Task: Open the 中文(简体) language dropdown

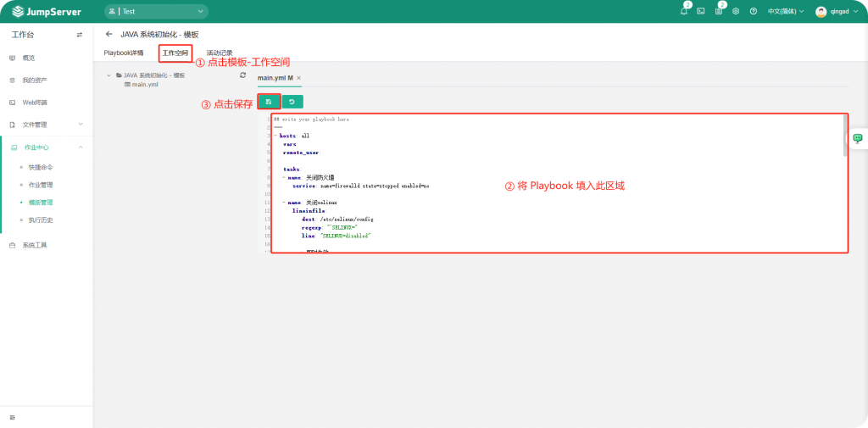Action: (x=786, y=11)
